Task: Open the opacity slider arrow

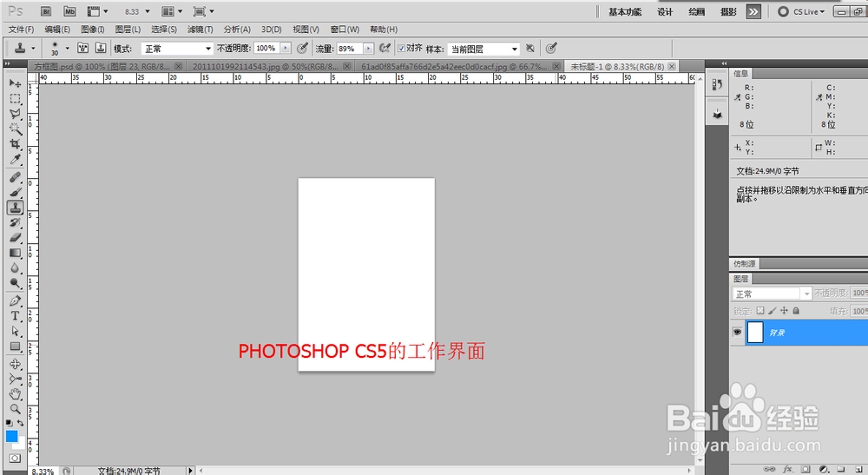Action: click(286, 48)
